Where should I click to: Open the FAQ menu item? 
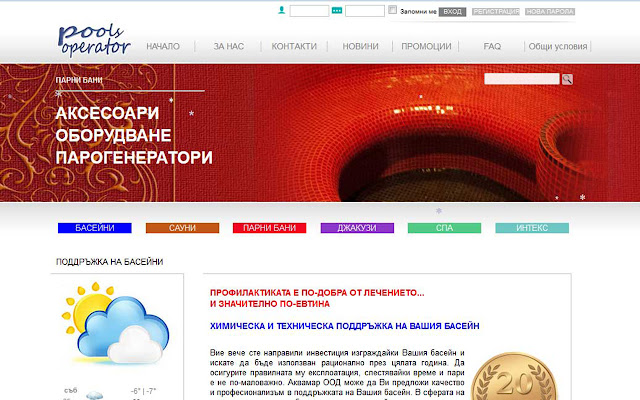(492, 47)
